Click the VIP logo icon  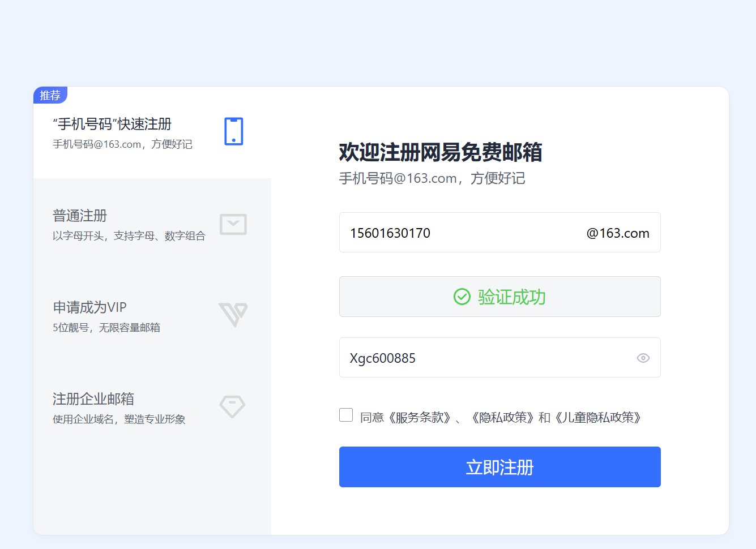point(233,314)
